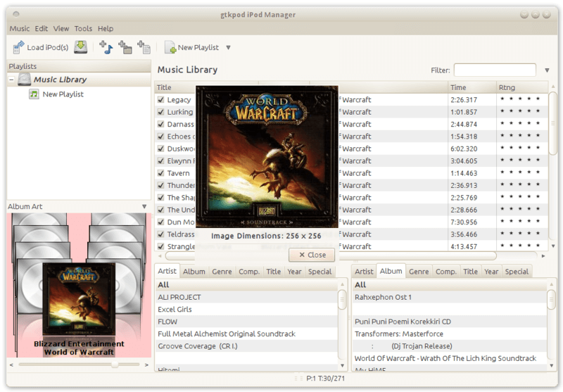Select artist Groove Coverage (CR I.)
Viewport: 563px width, 392px height.
click(247, 346)
